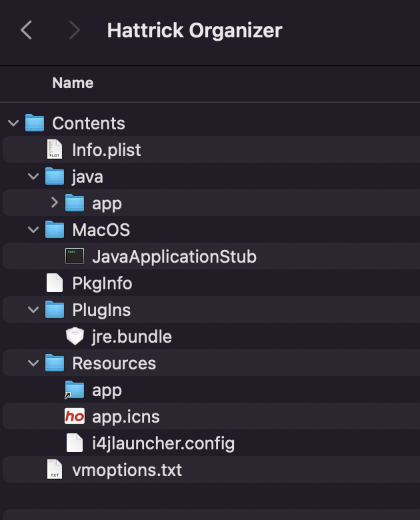Select the 'MacOS' folder name
This screenshot has height=520, width=420.
pos(101,230)
